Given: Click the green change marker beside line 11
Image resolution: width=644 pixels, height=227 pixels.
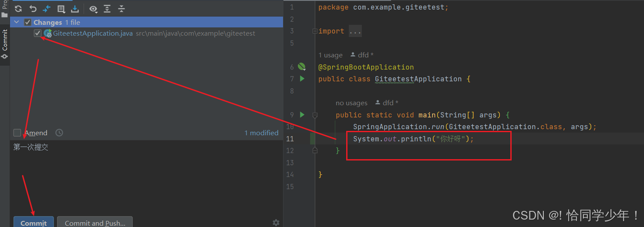Looking at the screenshot, I should pos(313,139).
